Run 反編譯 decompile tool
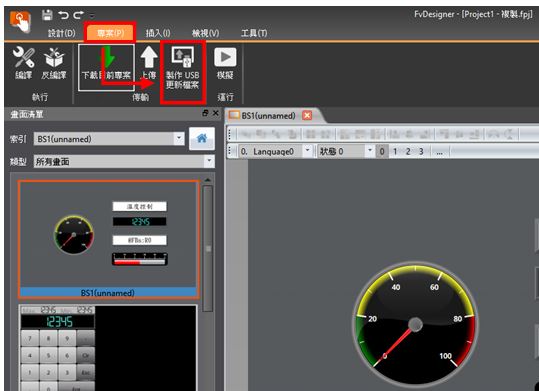This screenshot has height=391, width=539. (54, 63)
